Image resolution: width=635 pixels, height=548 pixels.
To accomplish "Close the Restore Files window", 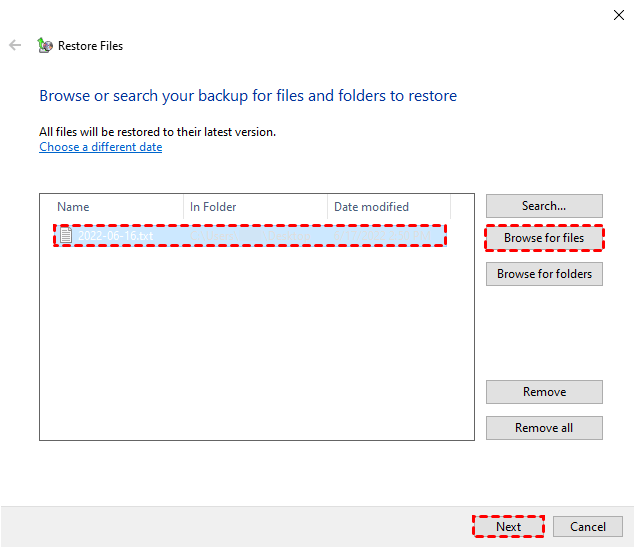I will point(616,14).
